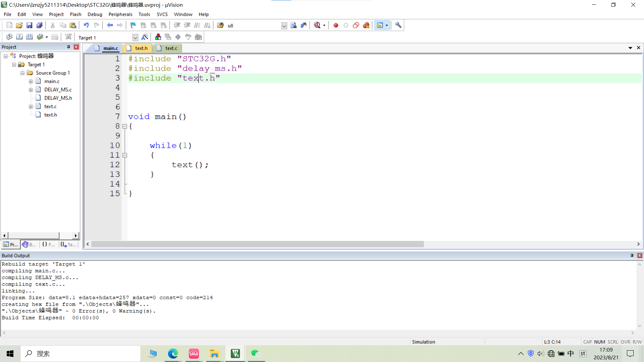Paste from clipboard using the toolbar icon
644x362 pixels.
click(x=73, y=25)
